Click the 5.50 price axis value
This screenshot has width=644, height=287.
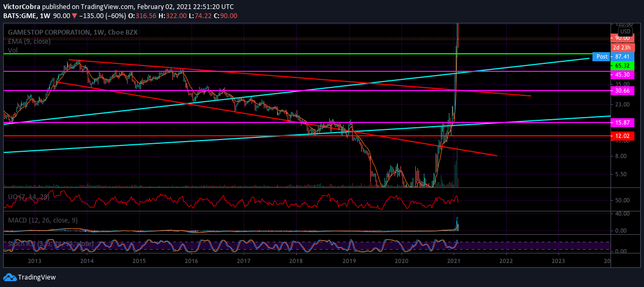click(x=621, y=174)
